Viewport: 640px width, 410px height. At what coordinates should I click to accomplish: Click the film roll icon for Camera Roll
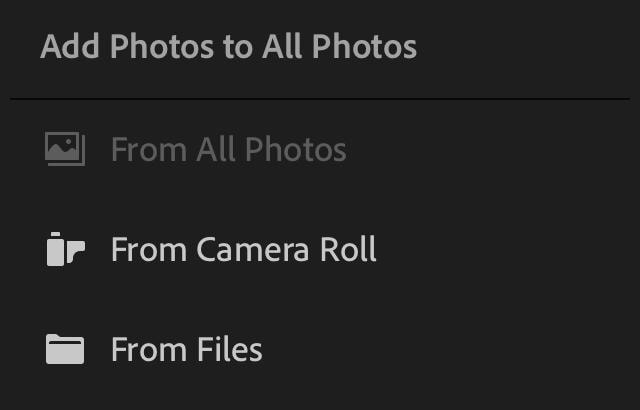pyautogui.click(x=66, y=249)
